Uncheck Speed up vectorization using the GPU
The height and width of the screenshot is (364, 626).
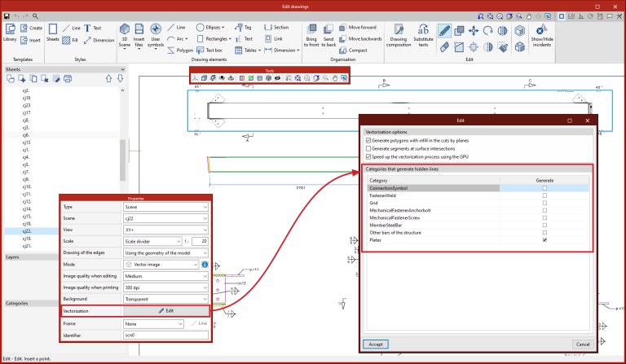(368, 156)
